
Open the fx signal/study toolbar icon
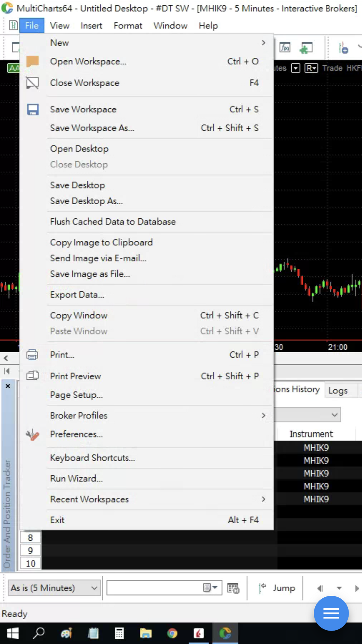tap(285, 48)
